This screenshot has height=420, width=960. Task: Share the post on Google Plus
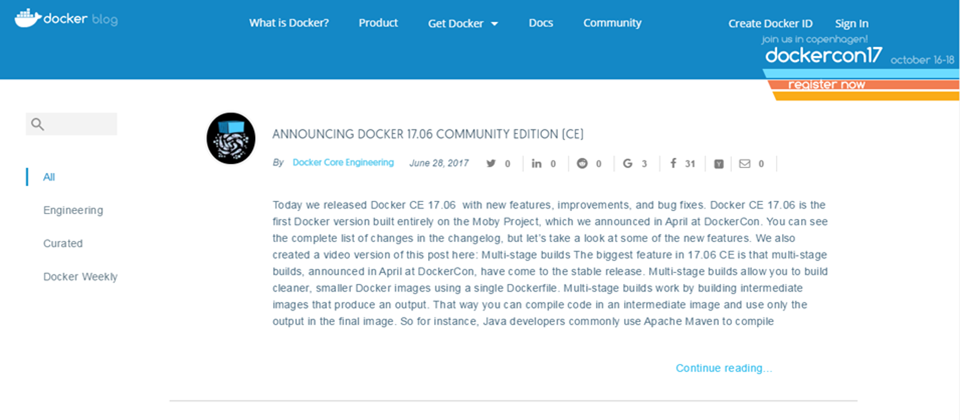click(x=628, y=163)
